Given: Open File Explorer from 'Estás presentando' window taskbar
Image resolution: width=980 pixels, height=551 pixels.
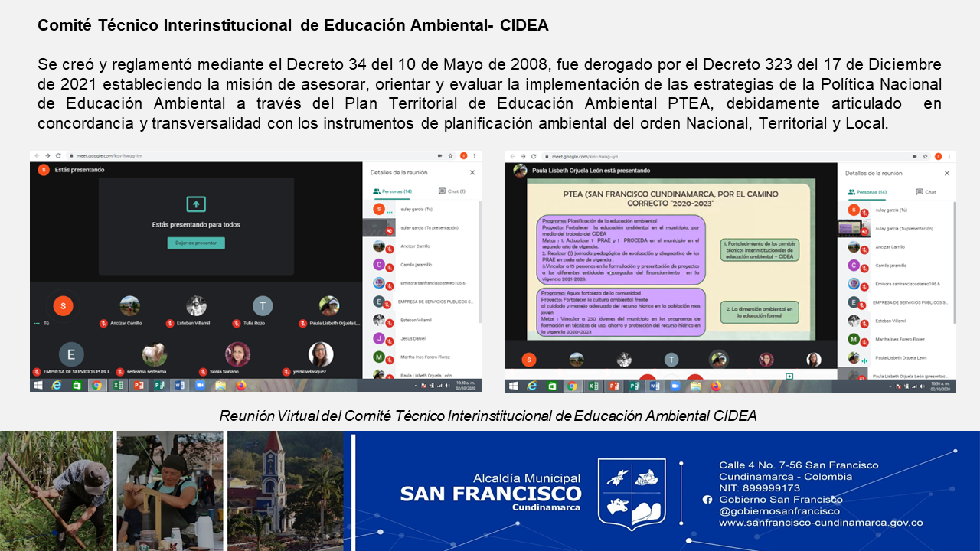Looking at the screenshot, I should [220, 386].
